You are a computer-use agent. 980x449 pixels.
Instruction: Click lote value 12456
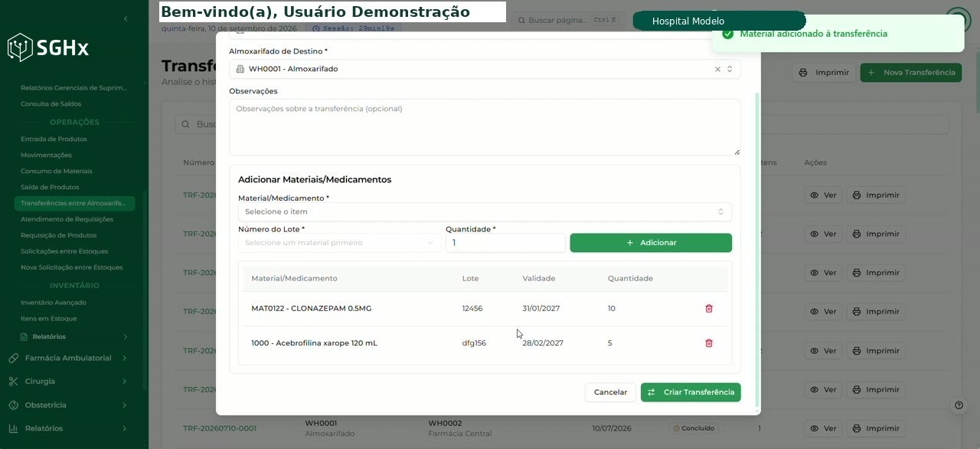[x=472, y=309]
